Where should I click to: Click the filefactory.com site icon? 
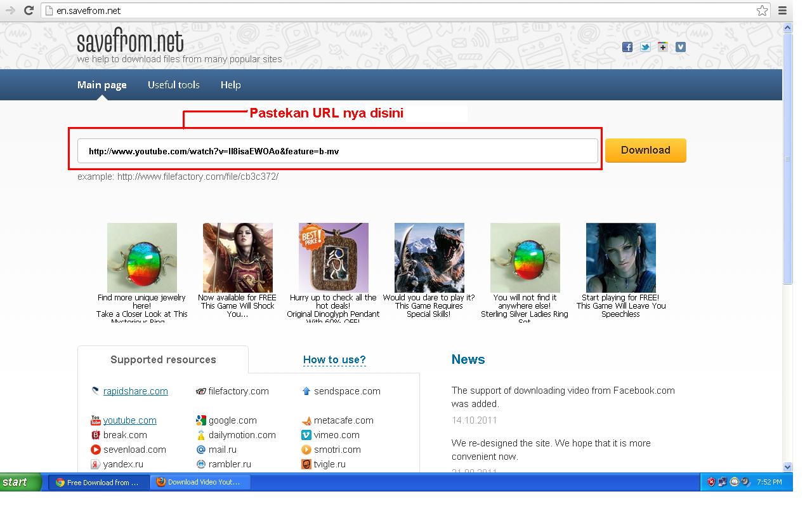point(201,391)
